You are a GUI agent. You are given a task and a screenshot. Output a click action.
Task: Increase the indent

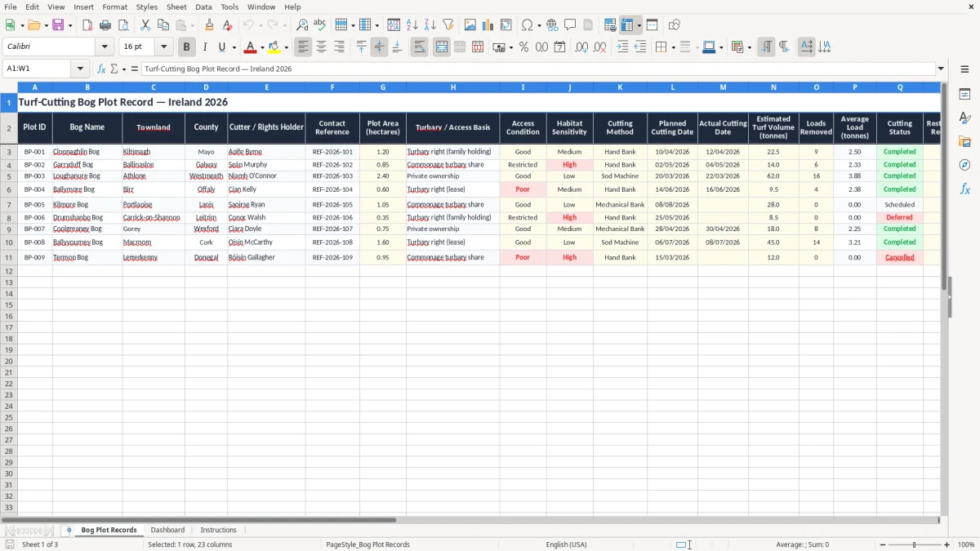(622, 47)
